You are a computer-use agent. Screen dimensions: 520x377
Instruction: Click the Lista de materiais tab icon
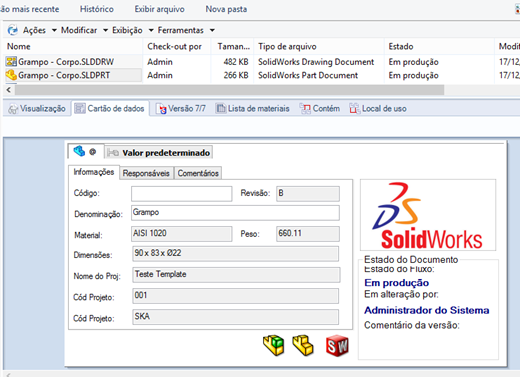pyautogui.click(x=221, y=108)
